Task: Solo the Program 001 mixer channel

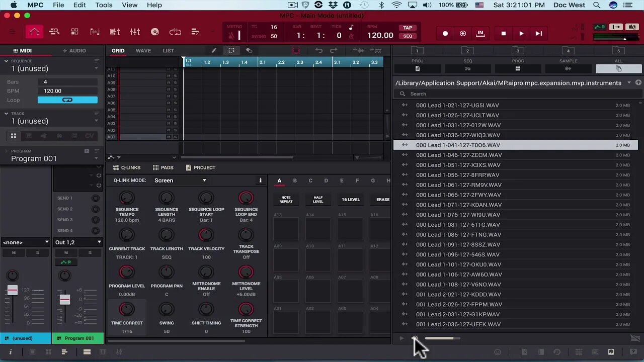Action: [x=91, y=252]
